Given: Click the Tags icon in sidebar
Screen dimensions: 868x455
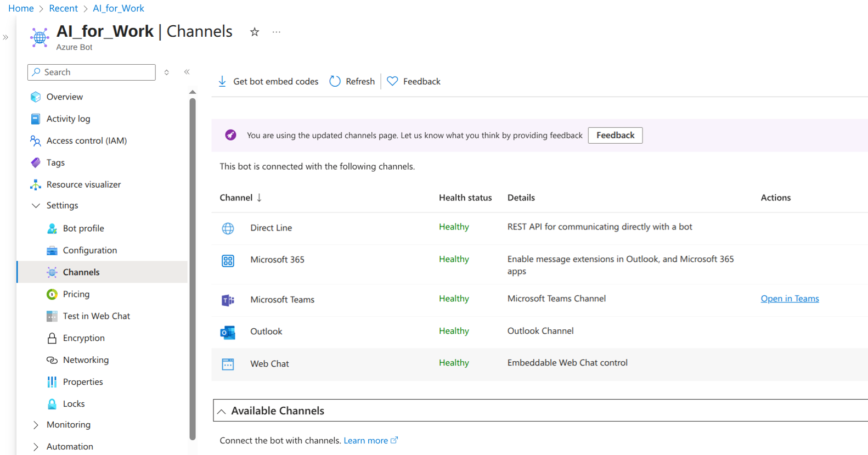Looking at the screenshot, I should click(x=36, y=162).
